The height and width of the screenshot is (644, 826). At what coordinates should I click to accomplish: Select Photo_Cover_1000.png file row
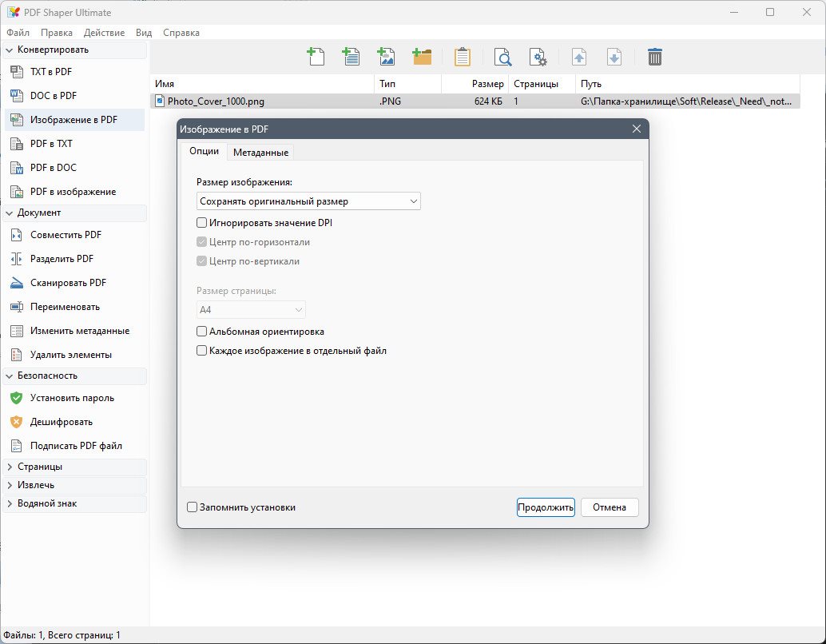475,101
